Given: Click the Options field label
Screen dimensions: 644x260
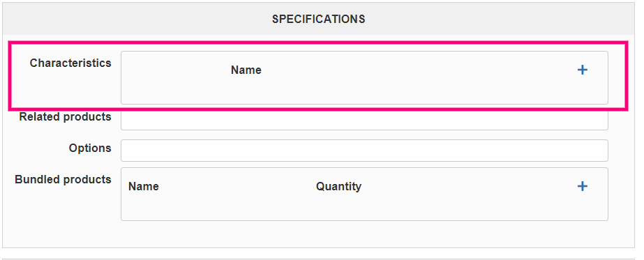Looking at the screenshot, I should click(90, 148).
